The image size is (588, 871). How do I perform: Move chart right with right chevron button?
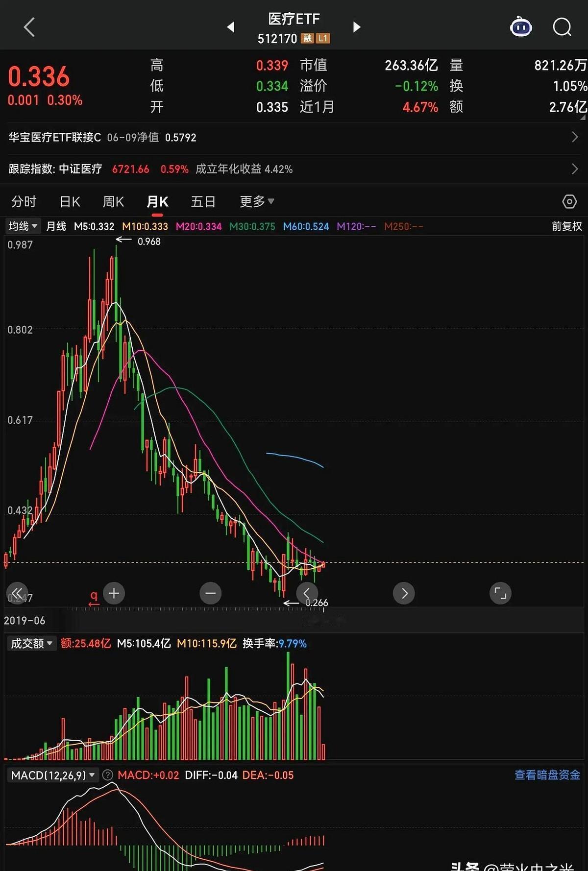coord(404,593)
